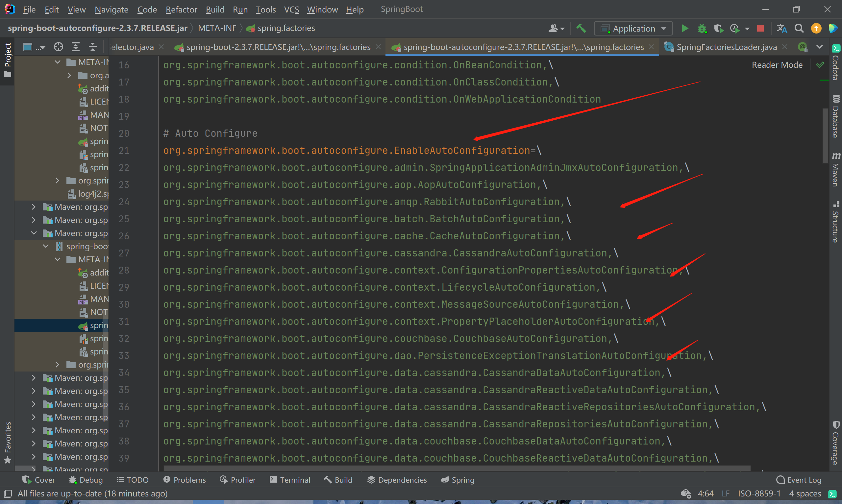The height and width of the screenshot is (504, 842).
Task: Open the Terminal tool window
Action: click(x=290, y=480)
